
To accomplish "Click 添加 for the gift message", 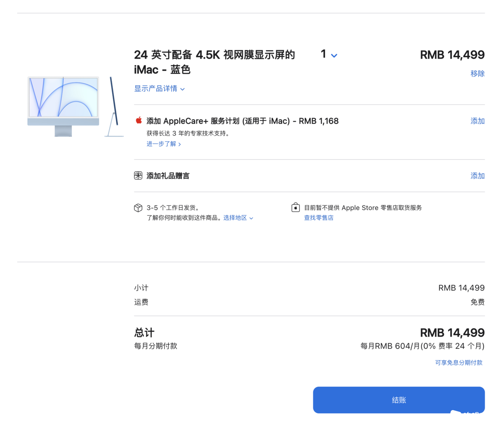I will (x=478, y=176).
